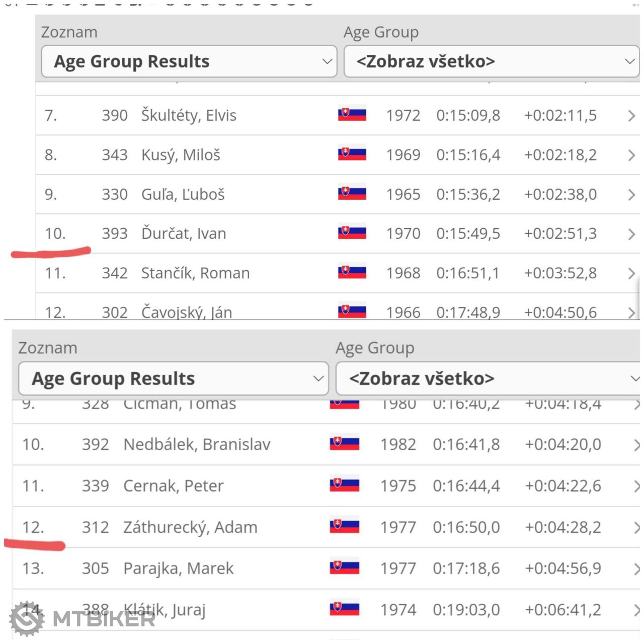Screen dimensions: 644x644
Task: Click the MTBIKER gear logo
Action: coord(27,618)
